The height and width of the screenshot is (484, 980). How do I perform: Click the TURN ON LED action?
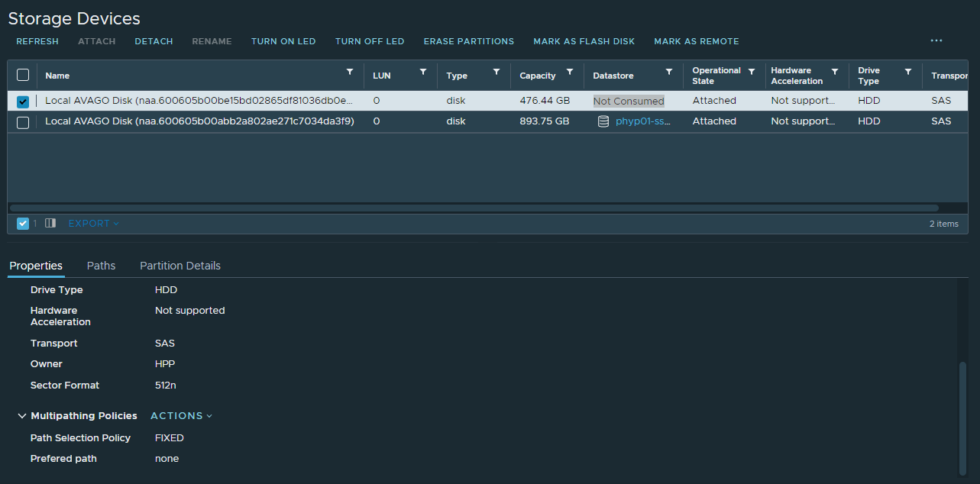(283, 41)
